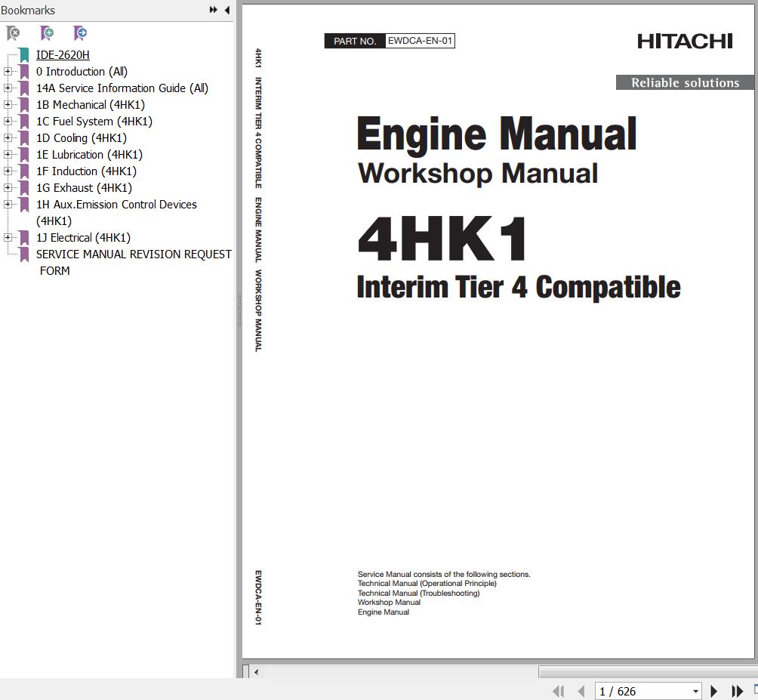The image size is (758, 700).
Task: Jump to the last page
Action: 737,691
